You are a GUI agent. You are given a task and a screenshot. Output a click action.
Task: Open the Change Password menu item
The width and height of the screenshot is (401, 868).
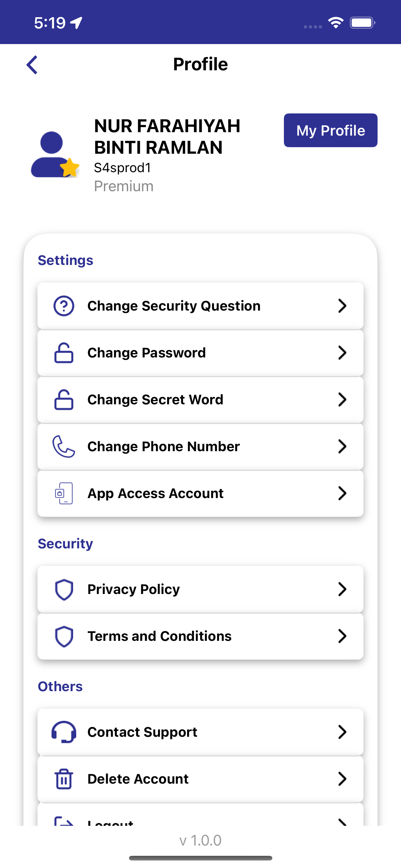pos(200,353)
